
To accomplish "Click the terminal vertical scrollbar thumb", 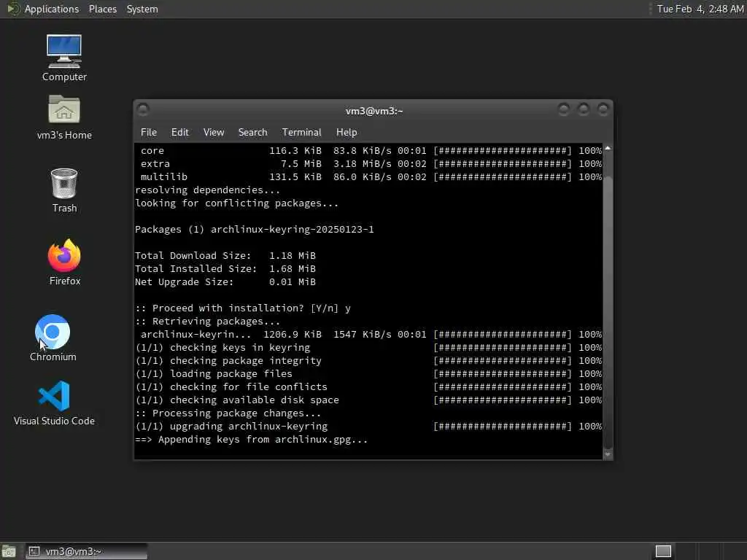I will pos(608,312).
